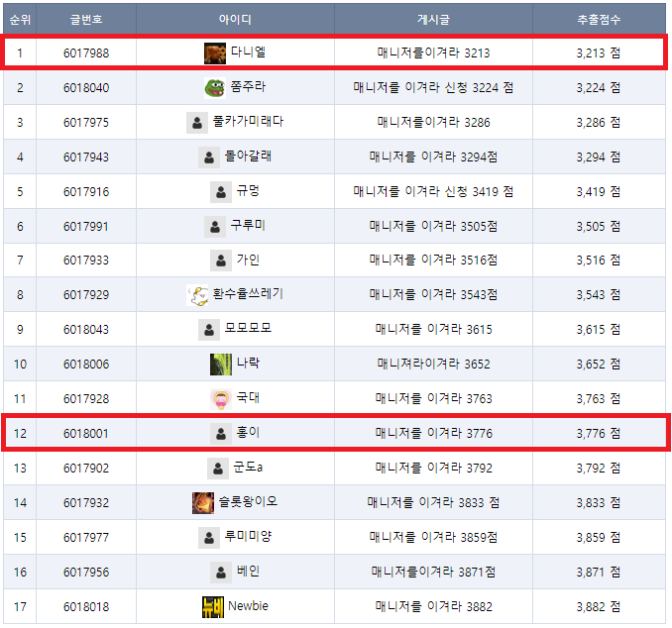Click score 3,505 점 in row 6
Viewport: 672px width, 628px height.
599,226
